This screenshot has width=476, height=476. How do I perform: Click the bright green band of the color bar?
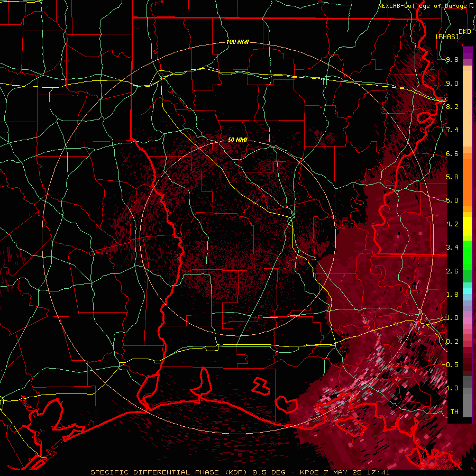click(x=467, y=255)
